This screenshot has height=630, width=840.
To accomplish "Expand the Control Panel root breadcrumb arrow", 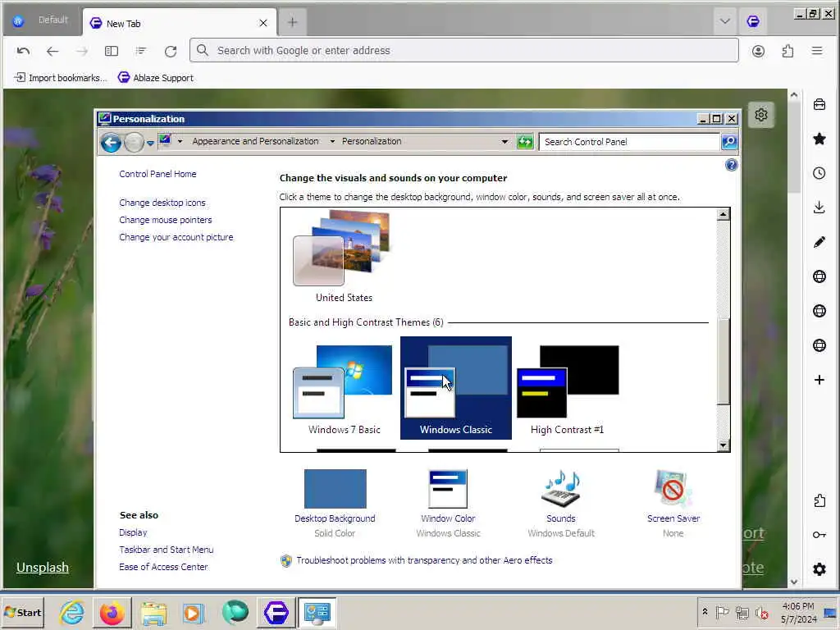I will tap(180, 141).
